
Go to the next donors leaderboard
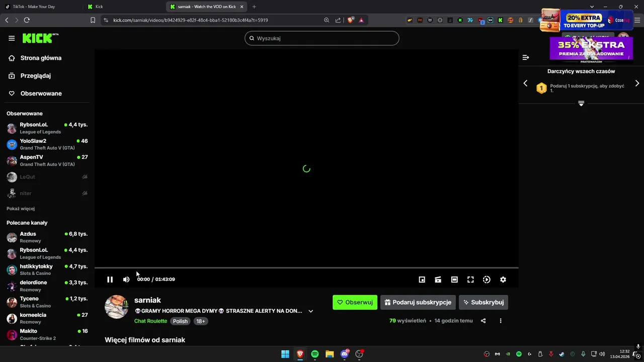click(x=637, y=83)
